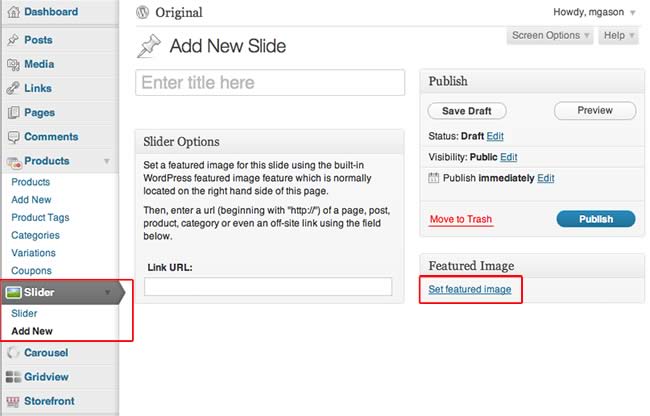Click the Link URL input field

(268, 287)
